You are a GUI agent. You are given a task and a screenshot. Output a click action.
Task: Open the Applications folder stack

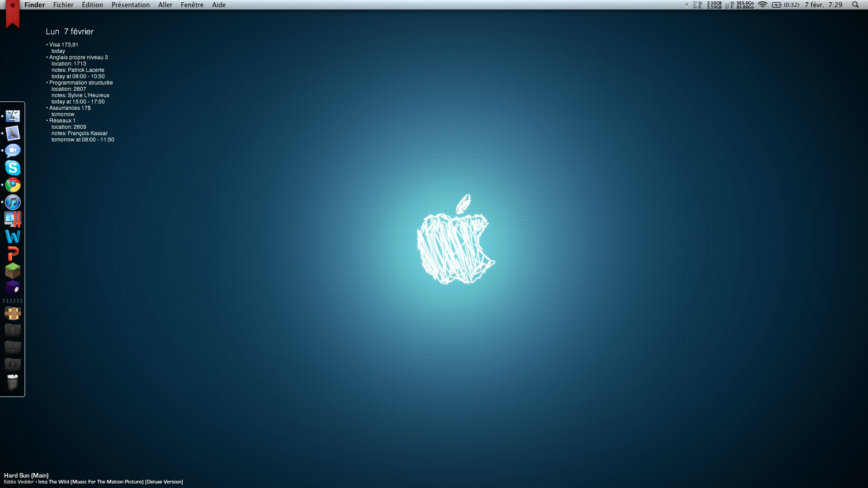(13, 347)
